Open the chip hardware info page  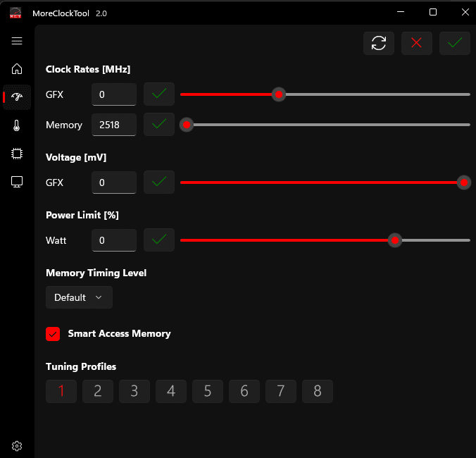point(17,154)
